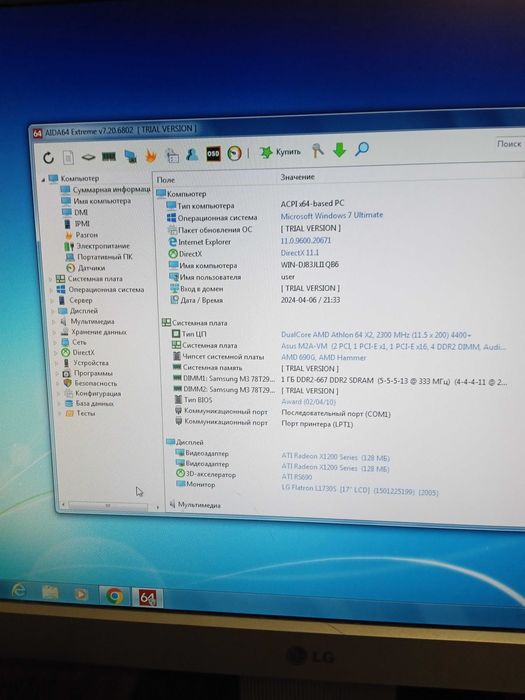The width and height of the screenshot is (525, 700).
Task: Open the report document icon in toolbar
Action: 68,157
